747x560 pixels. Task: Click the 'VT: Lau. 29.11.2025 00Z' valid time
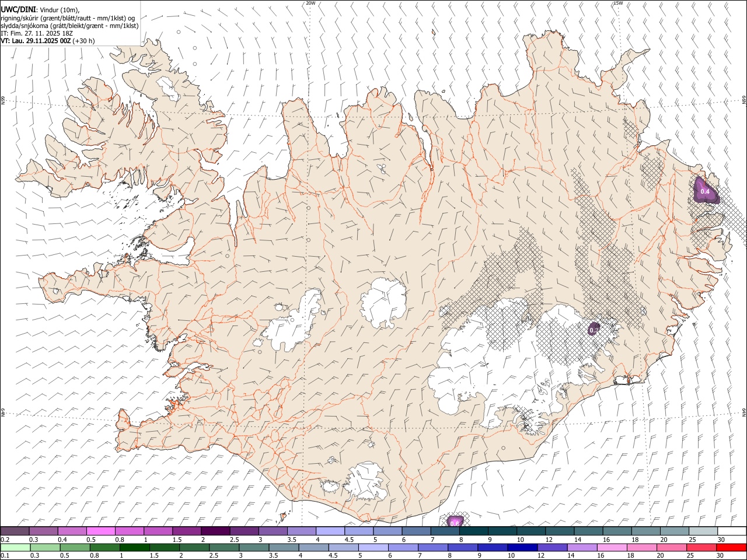coord(36,41)
